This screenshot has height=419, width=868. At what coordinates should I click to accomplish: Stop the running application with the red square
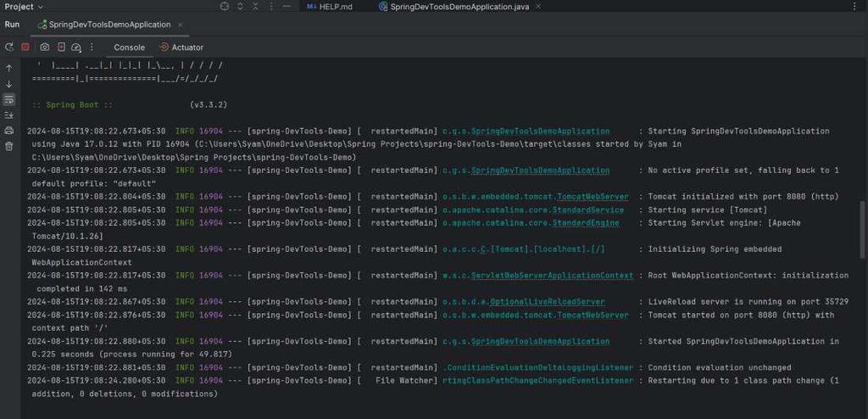[25, 47]
